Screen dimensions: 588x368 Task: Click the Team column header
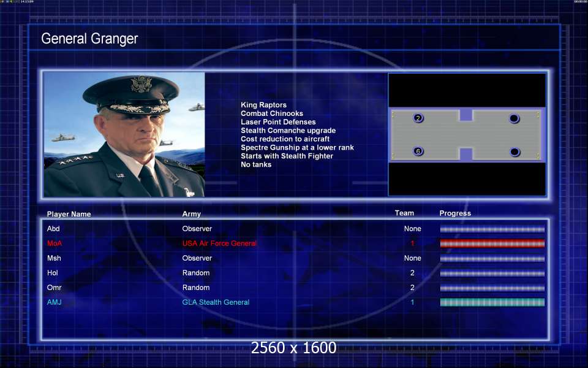coord(404,213)
